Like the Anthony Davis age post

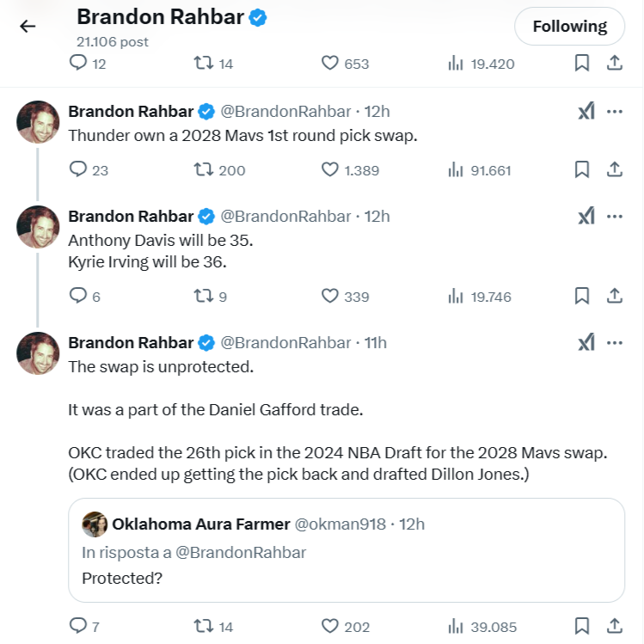[x=330, y=296]
